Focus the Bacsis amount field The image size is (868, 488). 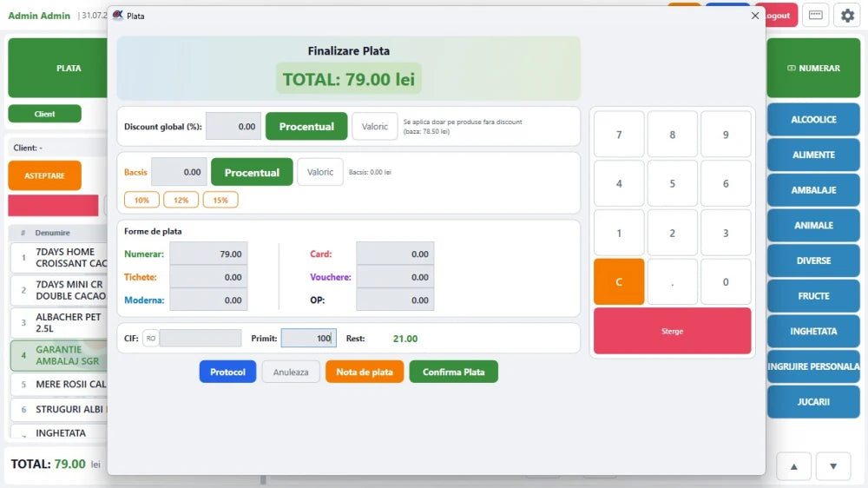pyautogui.click(x=179, y=172)
